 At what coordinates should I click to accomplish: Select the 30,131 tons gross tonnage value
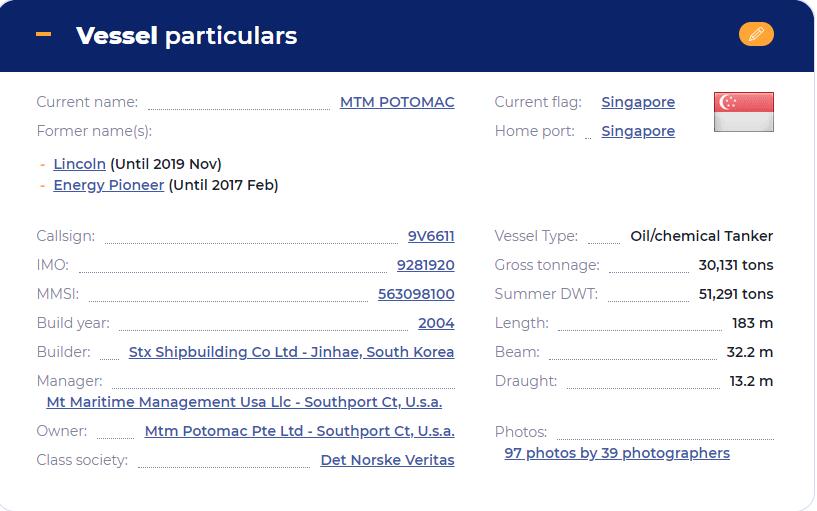pyautogui.click(x=736, y=266)
